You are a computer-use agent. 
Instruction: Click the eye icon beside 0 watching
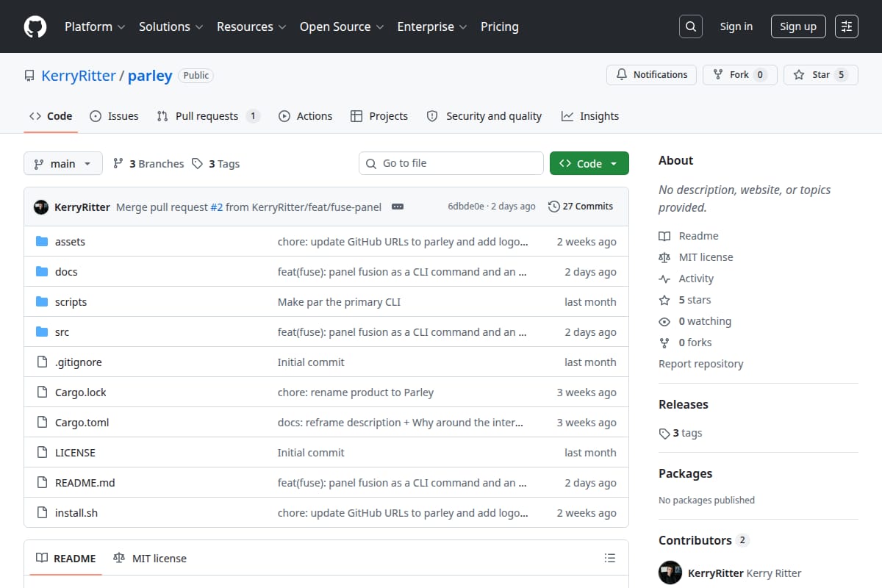coord(664,321)
